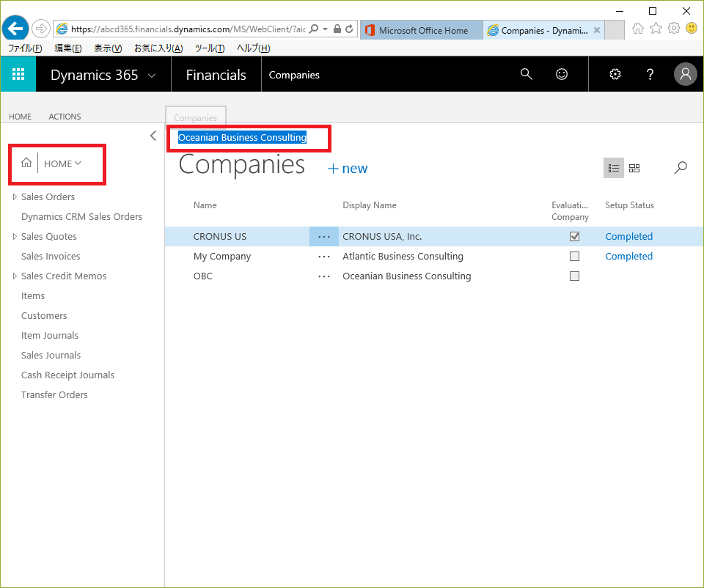704x588 pixels.
Task: Open the ヘルプ(H) menu
Action: point(254,48)
